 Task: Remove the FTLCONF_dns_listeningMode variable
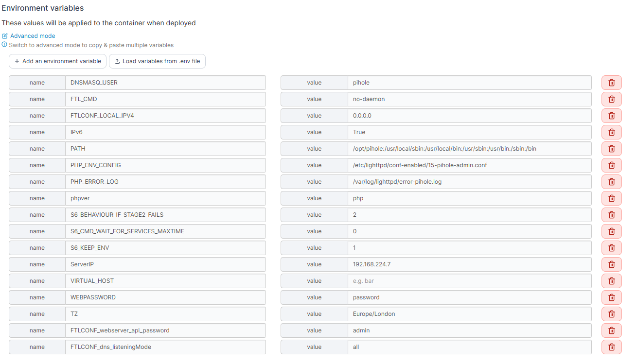click(611, 347)
